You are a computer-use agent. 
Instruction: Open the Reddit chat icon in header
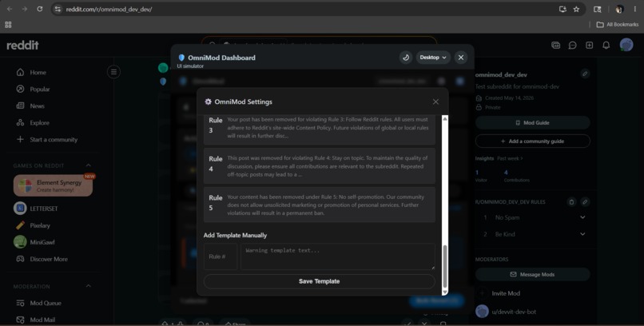[573, 46]
